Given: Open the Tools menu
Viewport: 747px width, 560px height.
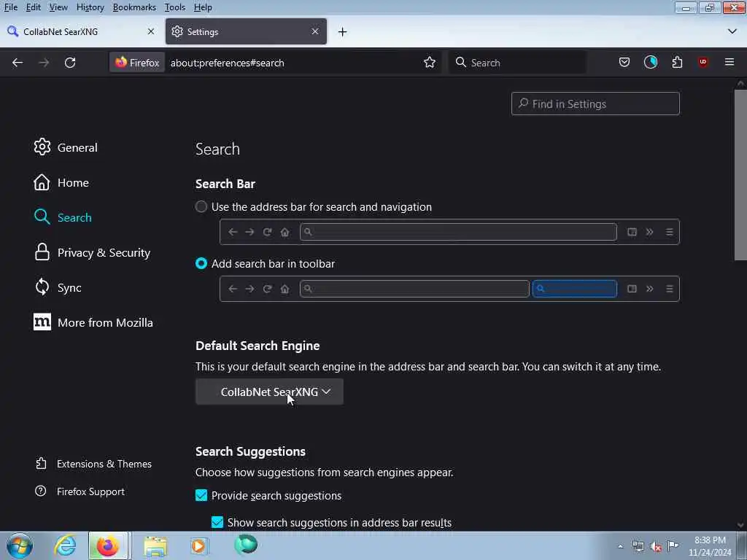Looking at the screenshot, I should 175,7.
